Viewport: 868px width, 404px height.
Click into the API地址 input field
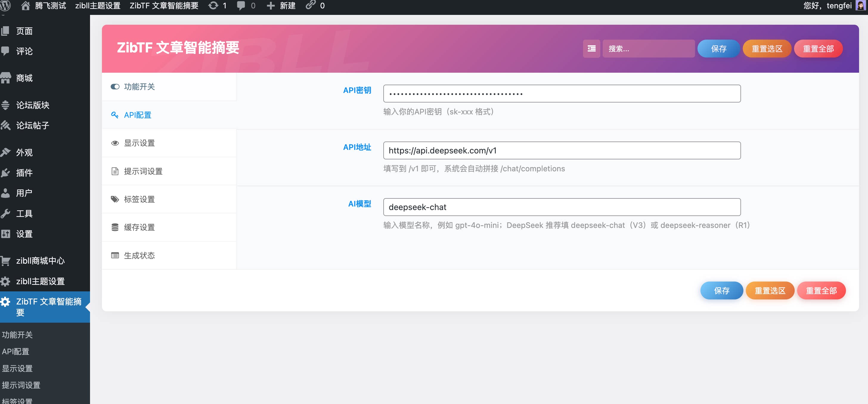pyautogui.click(x=561, y=150)
